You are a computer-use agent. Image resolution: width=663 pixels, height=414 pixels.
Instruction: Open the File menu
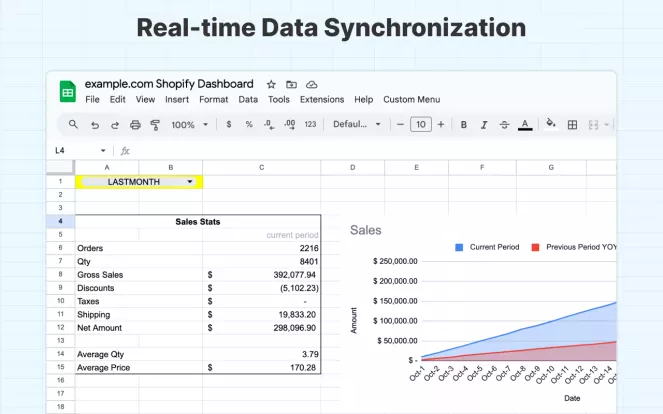[92, 99]
